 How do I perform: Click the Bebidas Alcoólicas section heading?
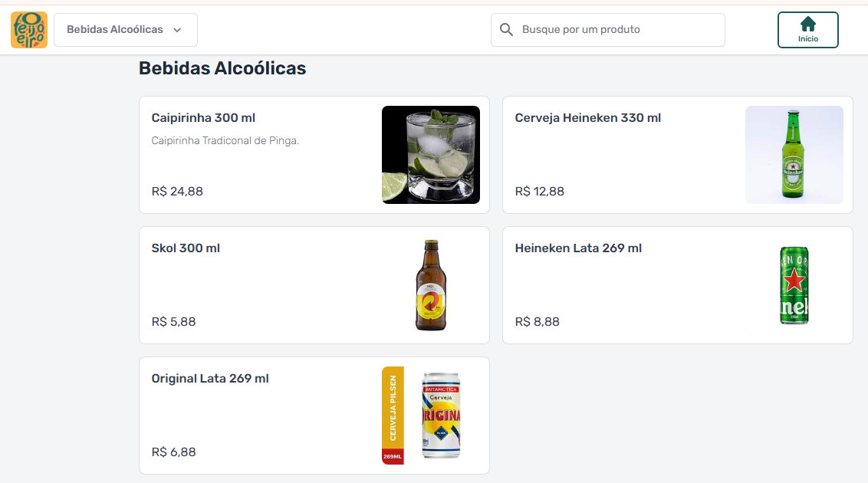click(222, 68)
